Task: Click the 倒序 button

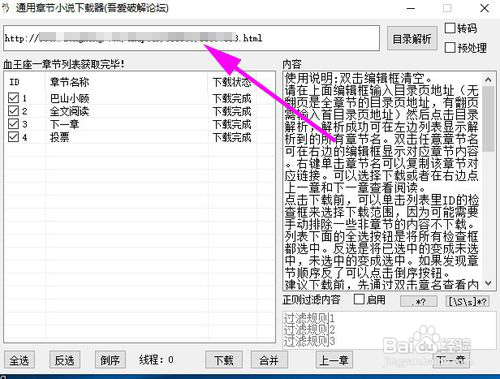Action: 110,360
